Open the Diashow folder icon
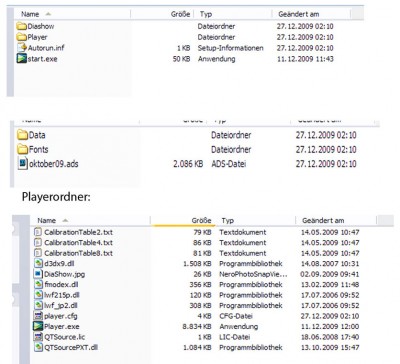The width and height of the screenshot is (400, 364). [22, 26]
